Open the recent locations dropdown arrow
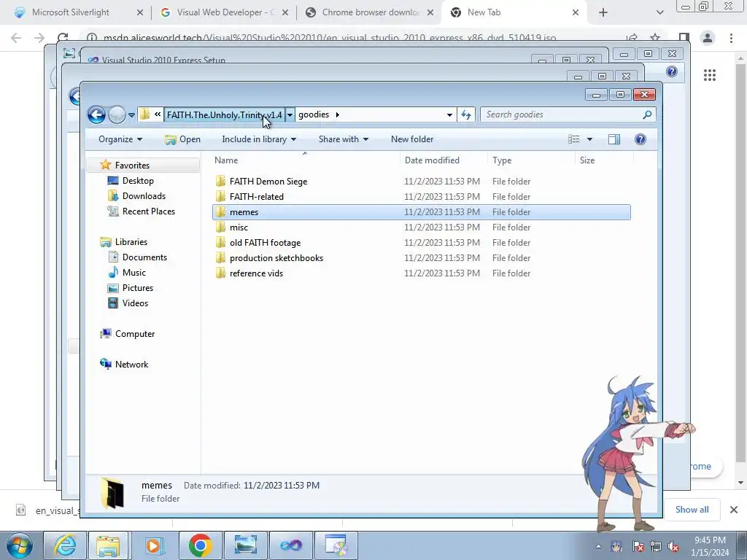 (131, 114)
